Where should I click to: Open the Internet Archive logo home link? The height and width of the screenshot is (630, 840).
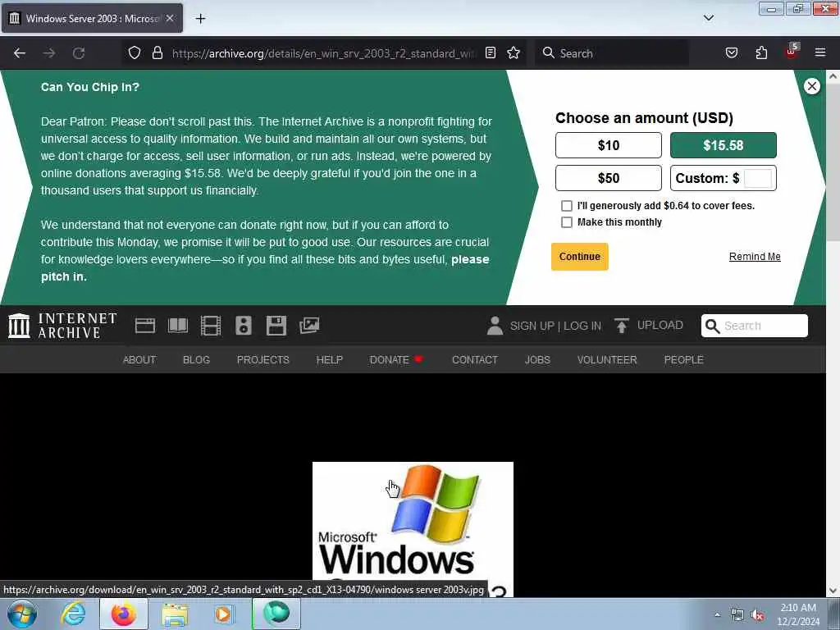point(62,326)
